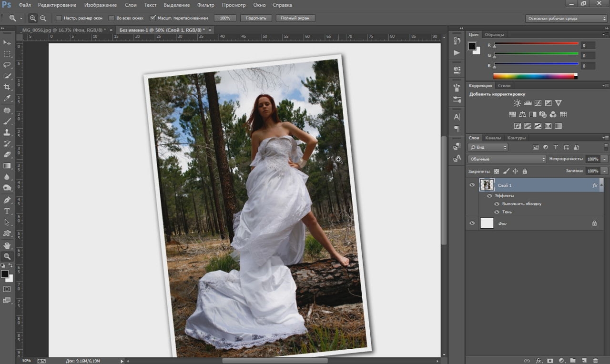This screenshot has height=364, width=610.
Task: Click the 'Подогнать' fit screen button
Action: pos(256,18)
